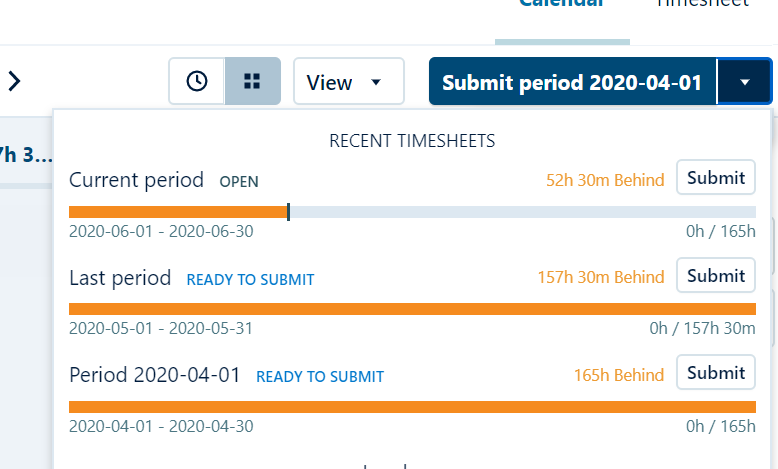The image size is (778, 469).
Task: Collapse the submit period dropdown arrow
Action: [744, 81]
